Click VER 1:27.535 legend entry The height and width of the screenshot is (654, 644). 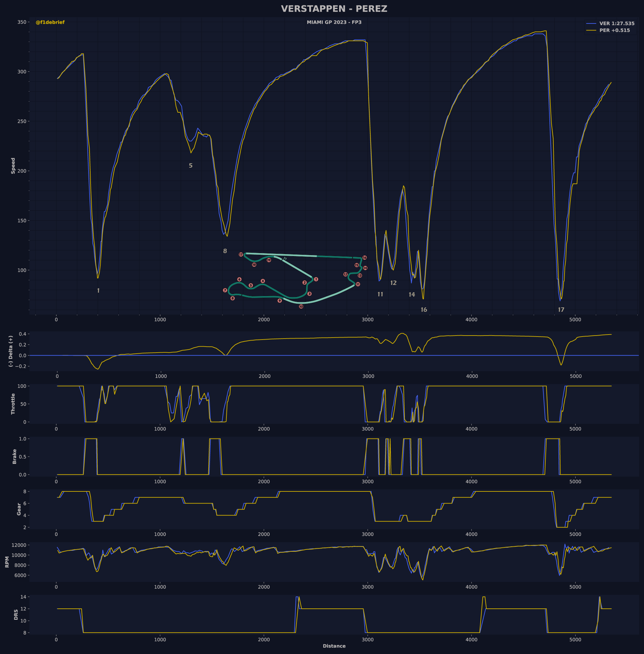[x=616, y=24]
